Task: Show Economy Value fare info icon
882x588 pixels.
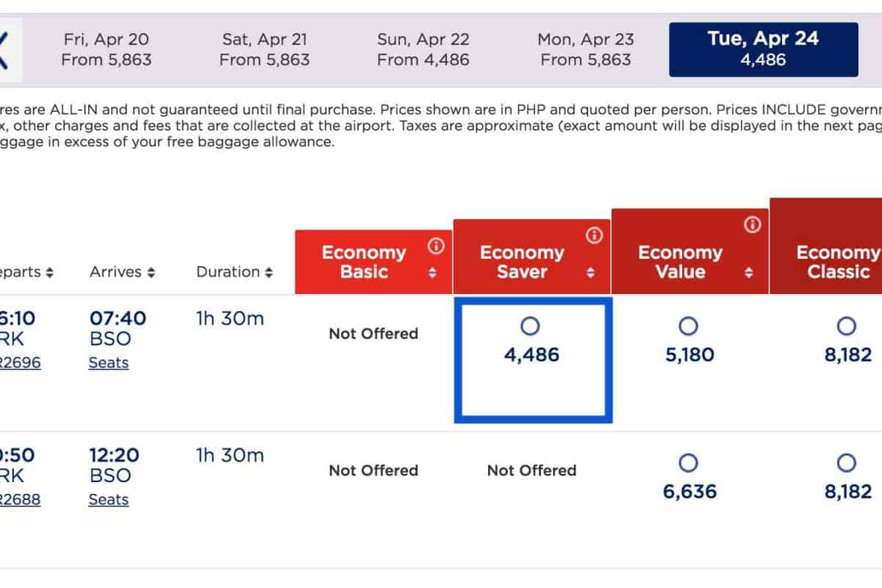Action: click(752, 226)
